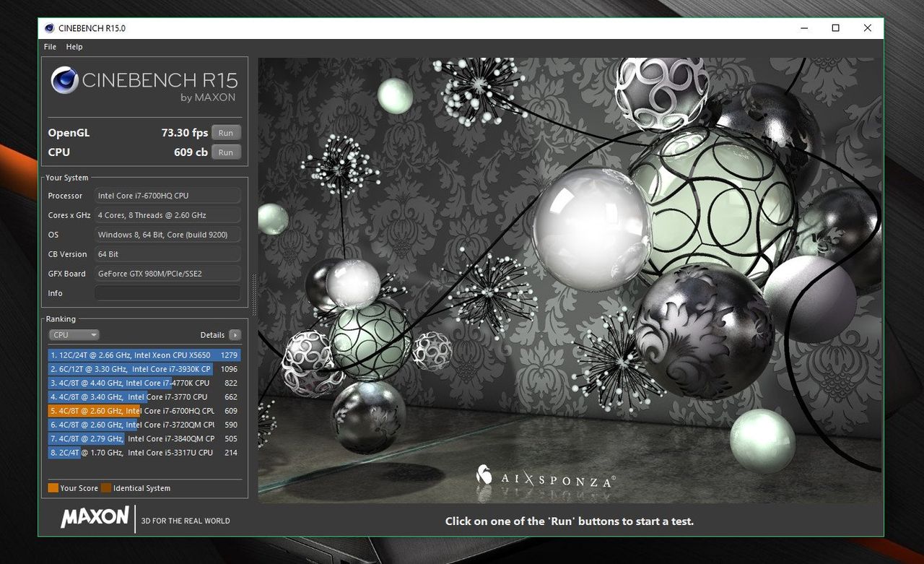Click the Cores x GHz value field
The height and width of the screenshot is (564, 924).
coord(167,215)
